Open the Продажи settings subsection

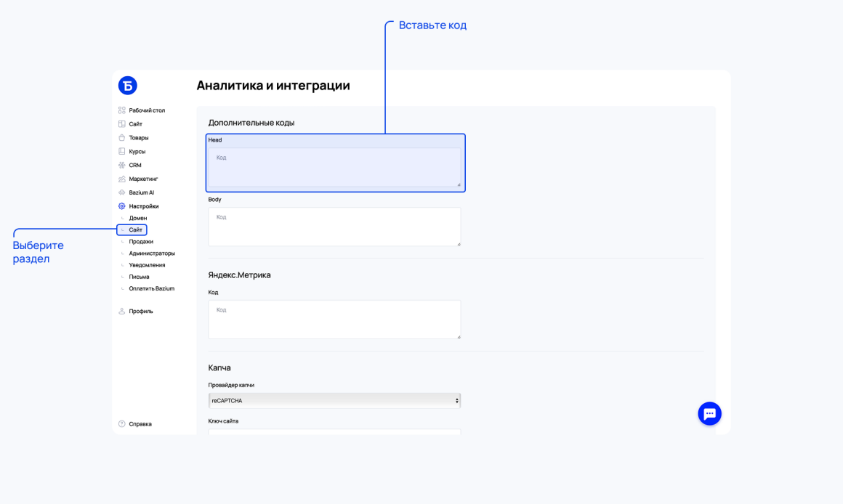click(141, 242)
